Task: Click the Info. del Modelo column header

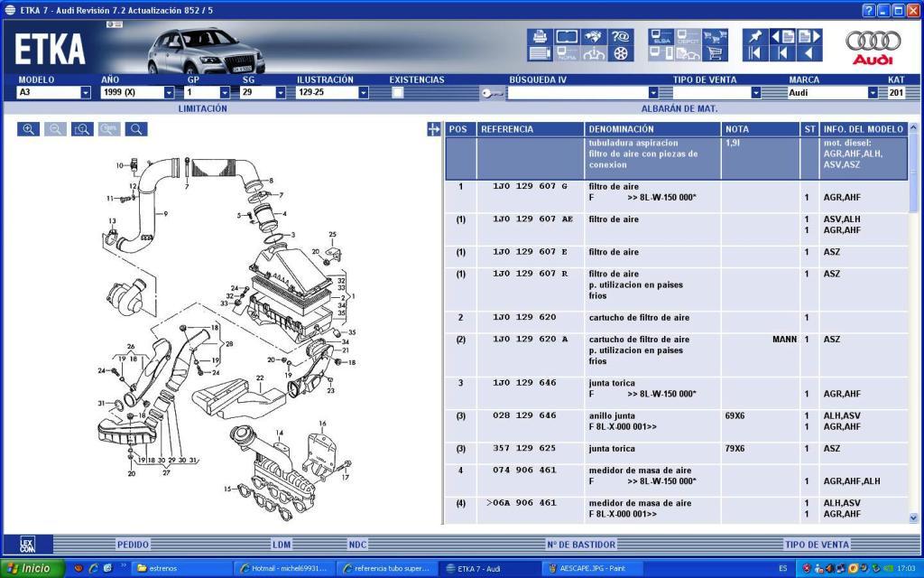Action: pos(864,129)
